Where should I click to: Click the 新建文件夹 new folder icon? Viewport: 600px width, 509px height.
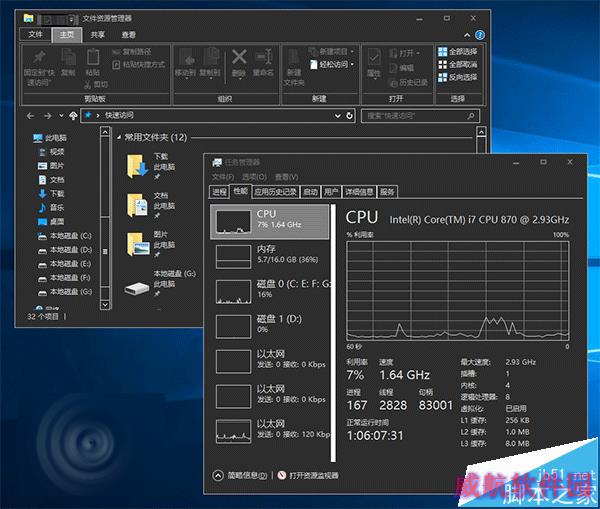[294, 67]
